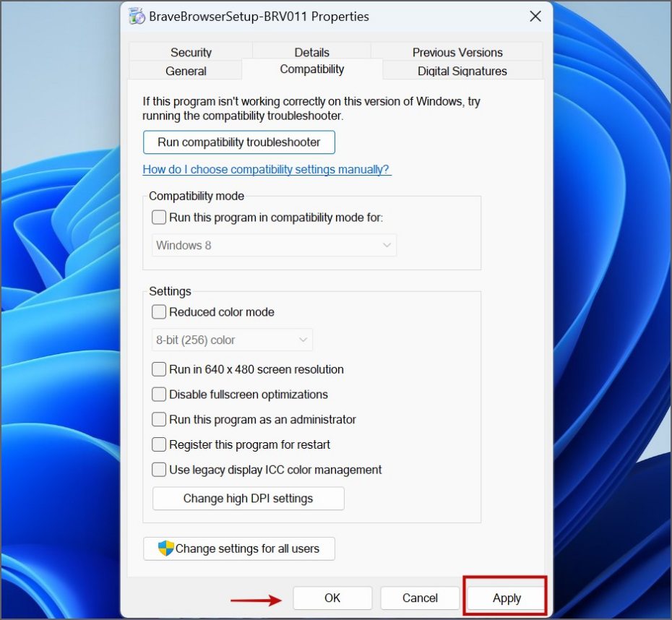Click Change high DPI settings button
This screenshot has height=620, width=672.
tap(248, 499)
